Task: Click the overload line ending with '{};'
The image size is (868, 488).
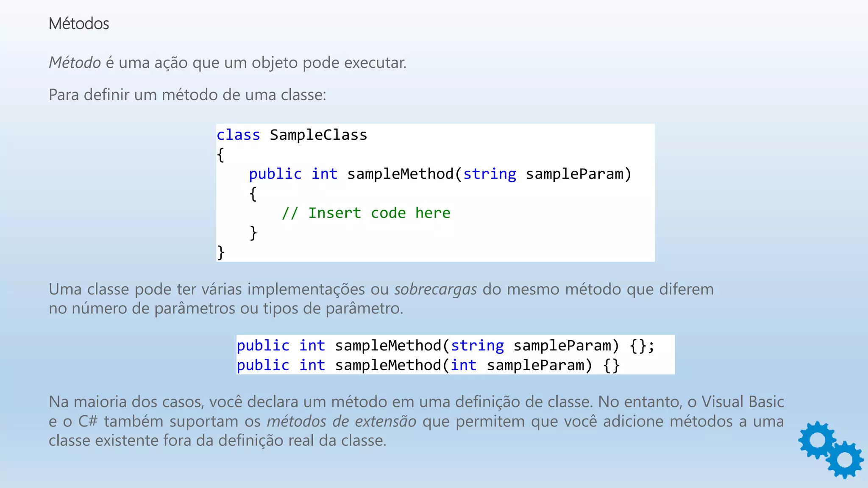Action: tap(446, 346)
